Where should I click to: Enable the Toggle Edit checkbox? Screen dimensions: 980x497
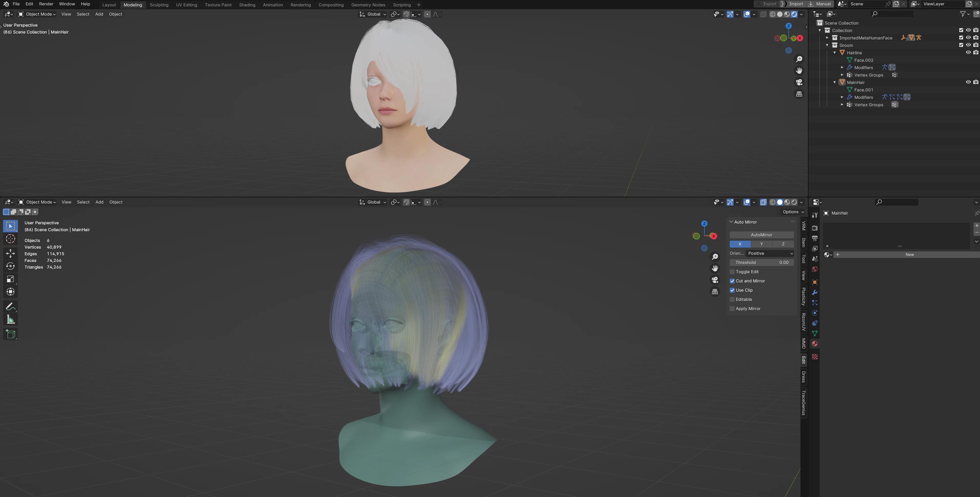click(x=732, y=272)
